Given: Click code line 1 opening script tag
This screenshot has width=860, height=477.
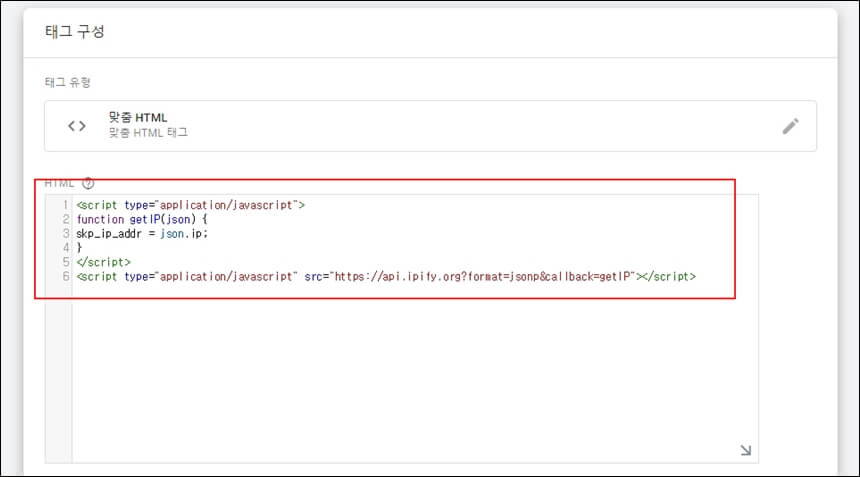Looking at the screenshot, I should [190, 205].
